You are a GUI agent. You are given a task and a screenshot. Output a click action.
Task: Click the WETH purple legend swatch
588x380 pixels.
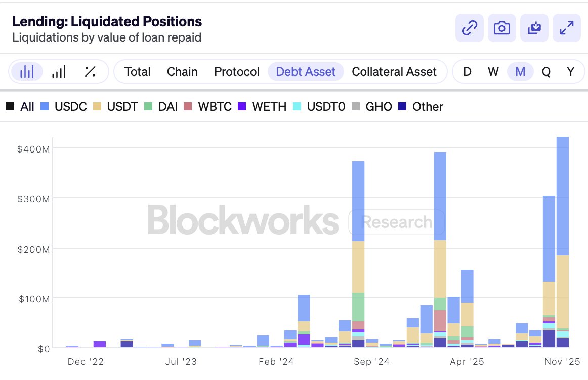pos(242,107)
